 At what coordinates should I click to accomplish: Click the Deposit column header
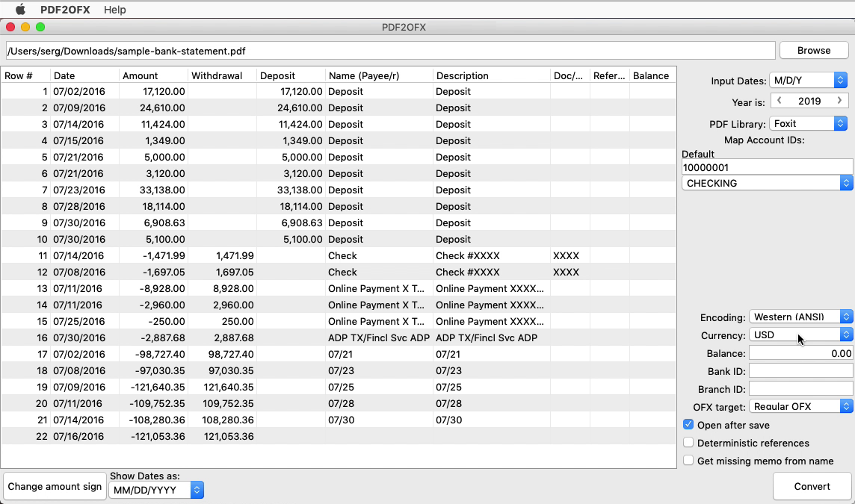point(291,75)
